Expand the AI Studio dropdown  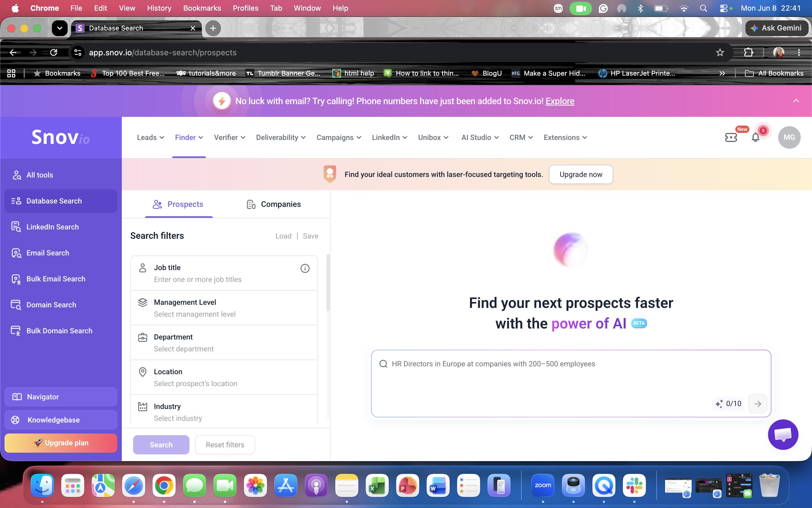(480, 137)
